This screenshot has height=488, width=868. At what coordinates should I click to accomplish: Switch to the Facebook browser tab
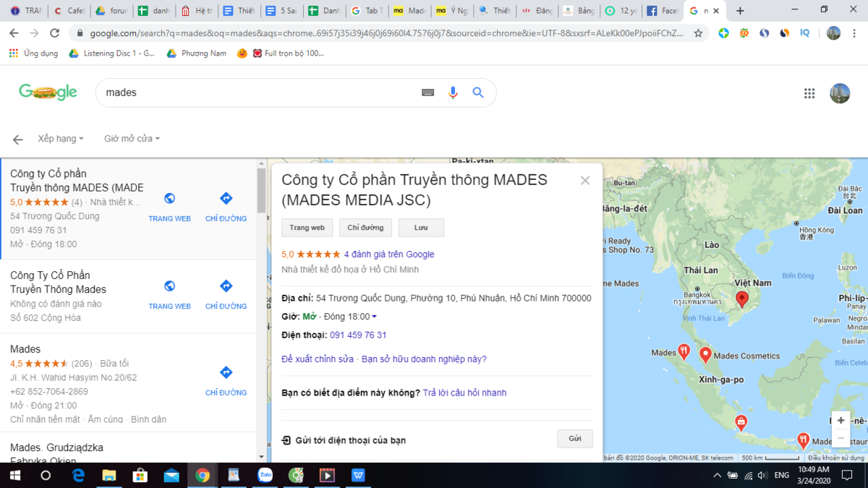coord(663,11)
